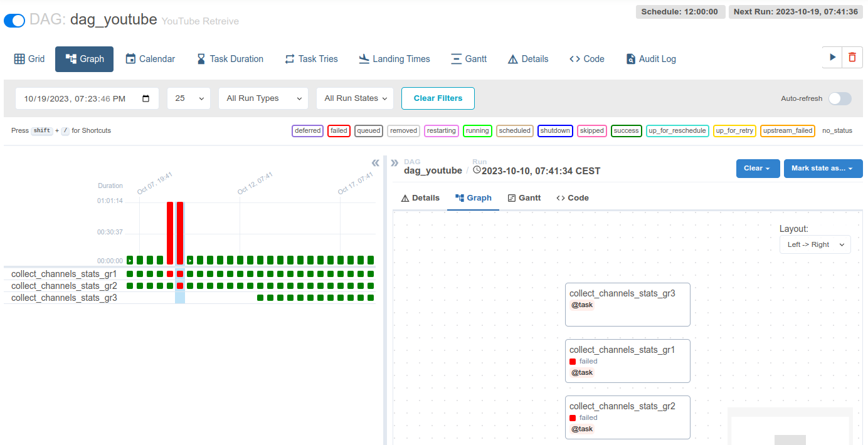Image resolution: width=868 pixels, height=445 pixels.
Task: Click the graph minimap thumbnail
Action: coord(790,427)
